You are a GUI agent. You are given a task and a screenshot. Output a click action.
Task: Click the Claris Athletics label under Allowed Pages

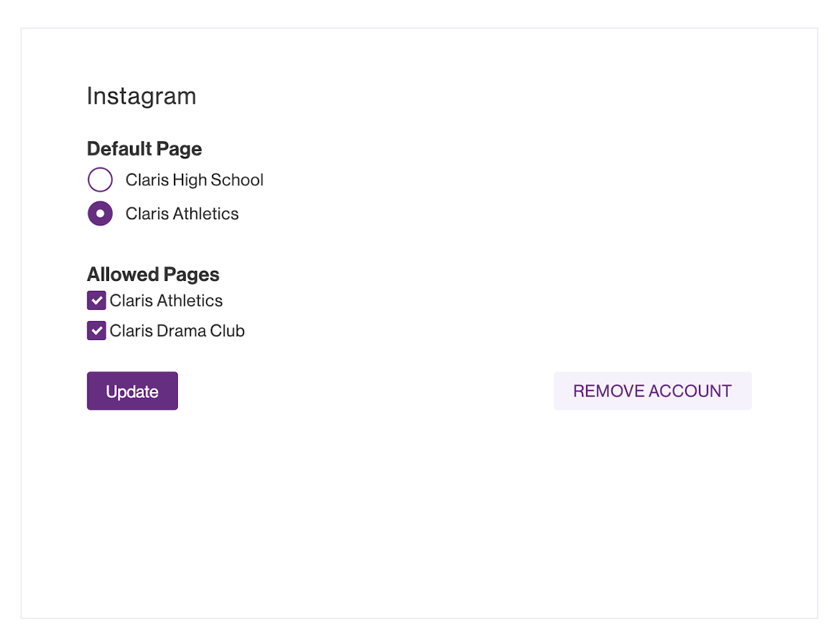166,301
